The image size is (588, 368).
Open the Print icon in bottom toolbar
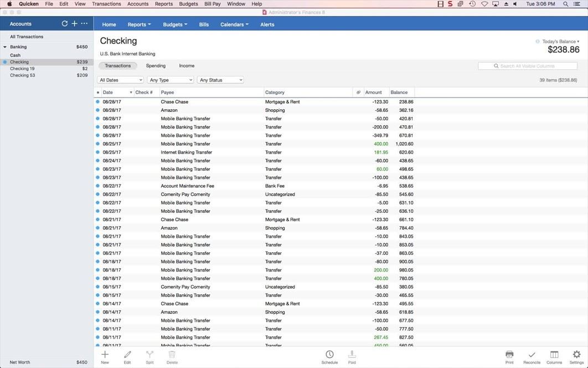[509, 355]
